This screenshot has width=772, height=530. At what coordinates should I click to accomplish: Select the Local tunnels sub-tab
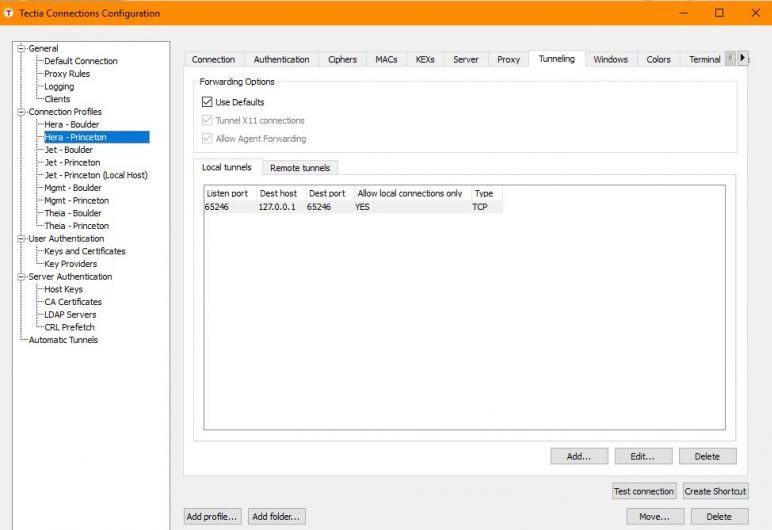[x=227, y=167]
